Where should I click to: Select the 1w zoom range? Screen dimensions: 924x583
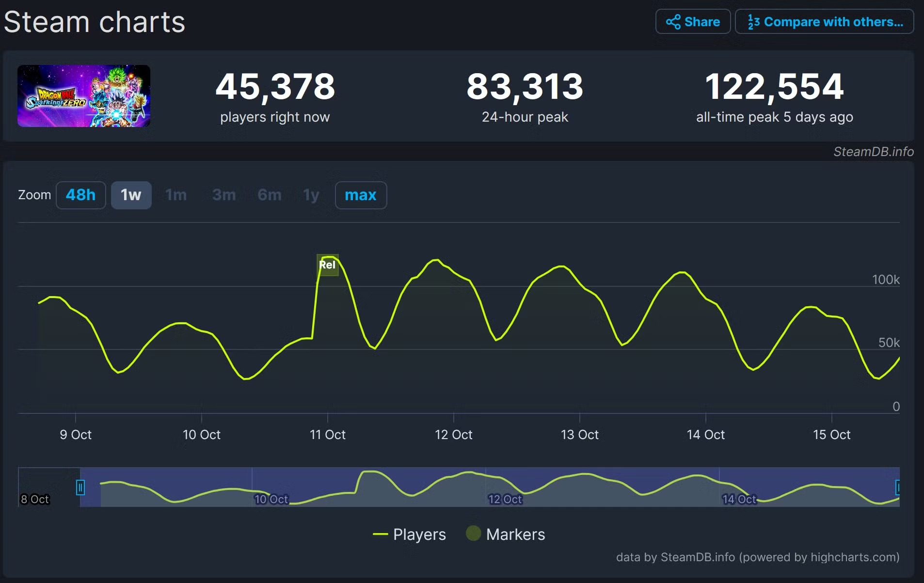click(x=131, y=195)
